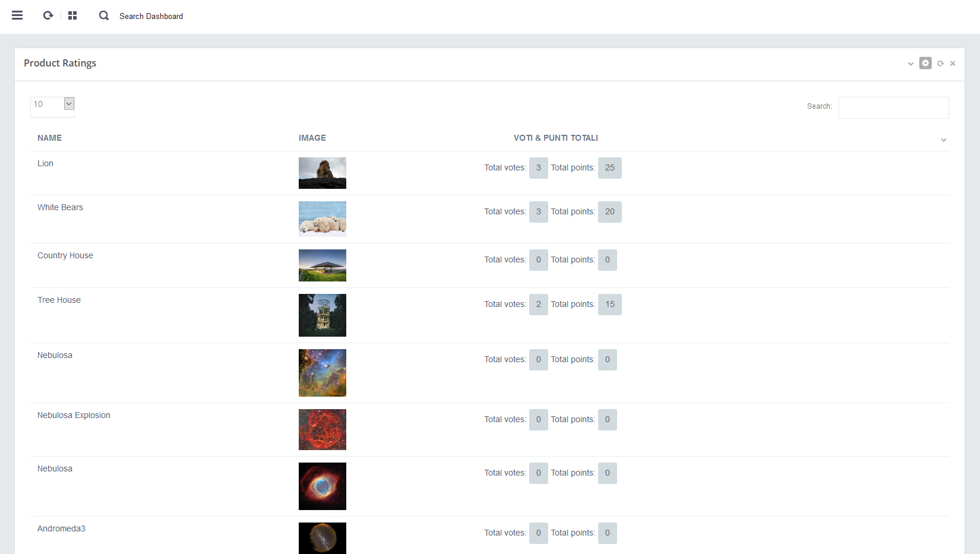Open Product Ratings panel settings gear
Viewport: 980px width, 554px height.
click(x=925, y=63)
